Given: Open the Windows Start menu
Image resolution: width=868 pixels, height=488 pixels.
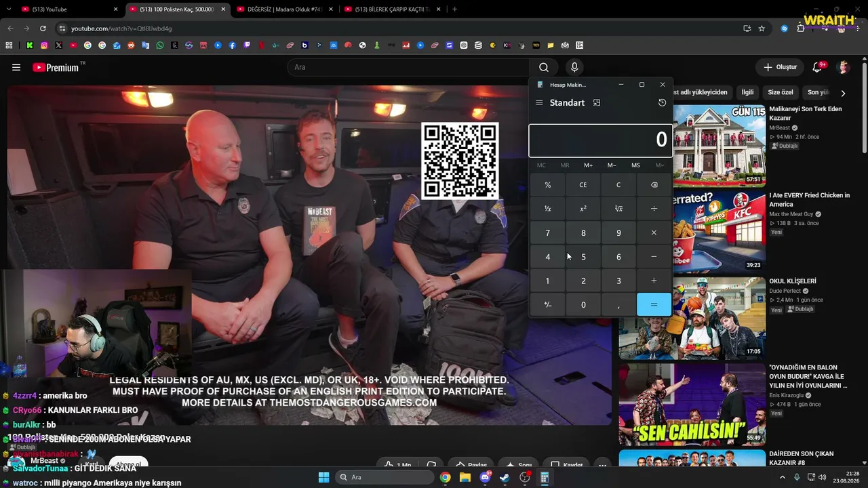Looking at the screenshot, I should point(323,477).
